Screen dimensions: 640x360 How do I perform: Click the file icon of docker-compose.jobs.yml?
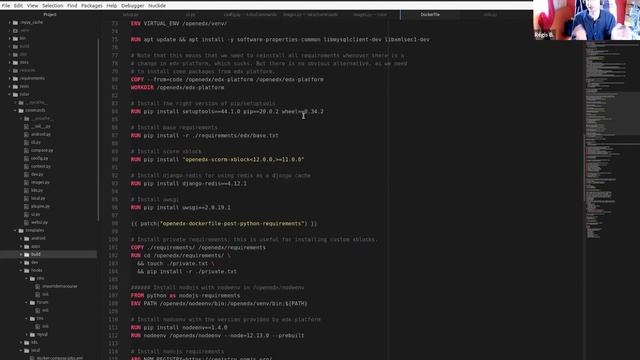tap(32, 358)
